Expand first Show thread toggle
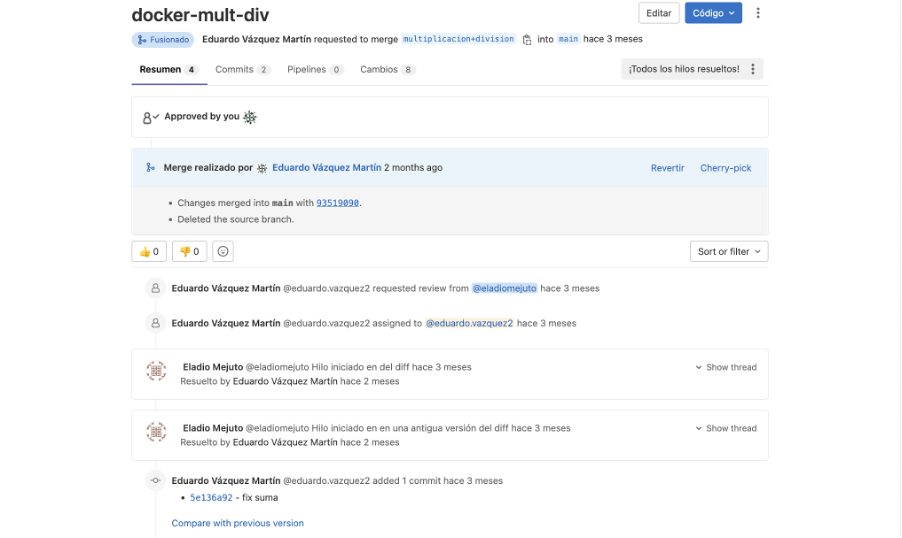Screen dimensions: 902x538 tap(726, 368)
